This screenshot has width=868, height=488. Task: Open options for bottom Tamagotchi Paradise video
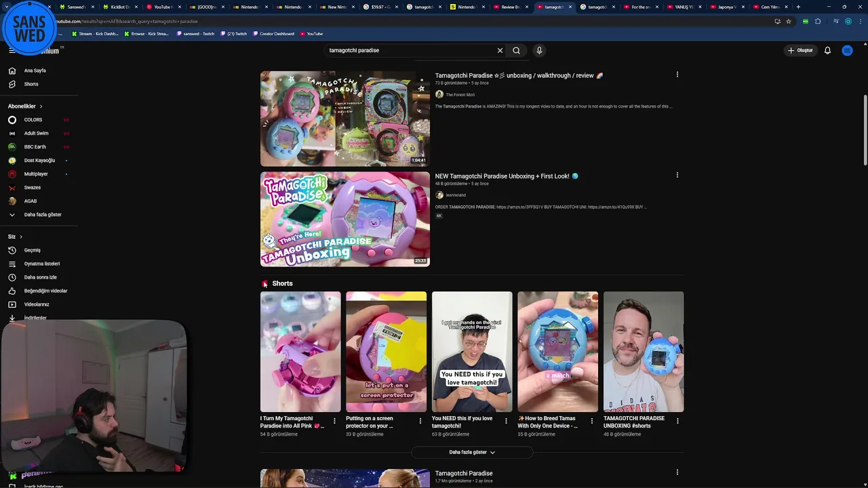(677, 472)
